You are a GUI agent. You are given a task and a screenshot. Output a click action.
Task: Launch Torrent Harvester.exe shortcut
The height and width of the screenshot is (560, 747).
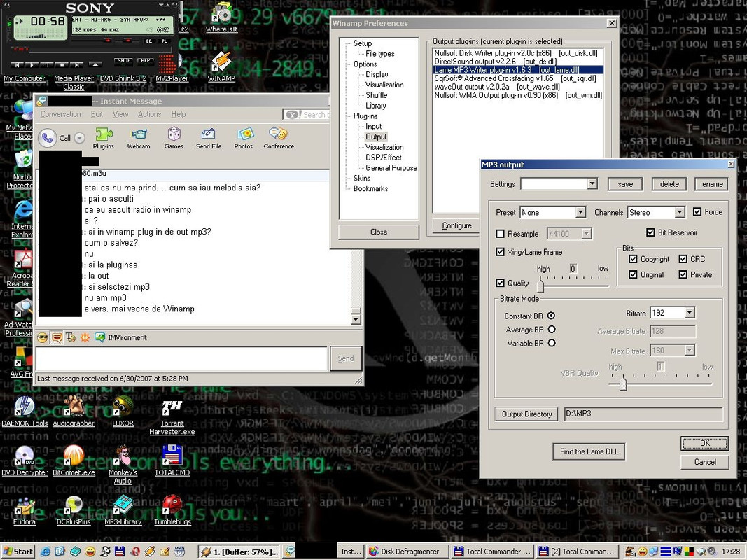point(172,416)
